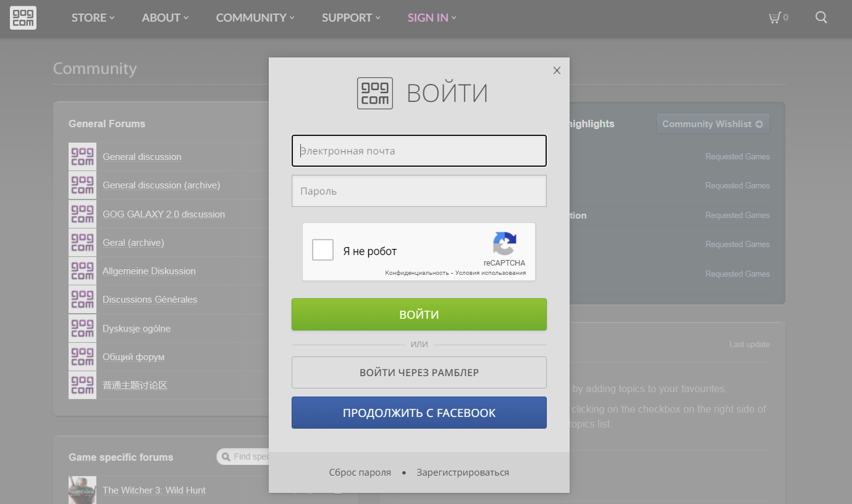Click the General discussion forum icon
This screenshot has width=852, height=504.
pyautogui.click(x=82, y=157)
